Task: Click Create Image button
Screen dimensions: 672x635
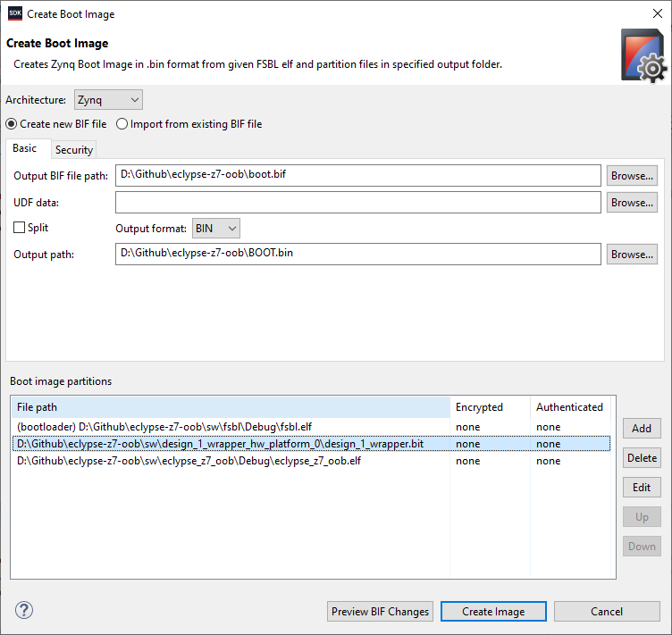Action: tap(493, 612)
